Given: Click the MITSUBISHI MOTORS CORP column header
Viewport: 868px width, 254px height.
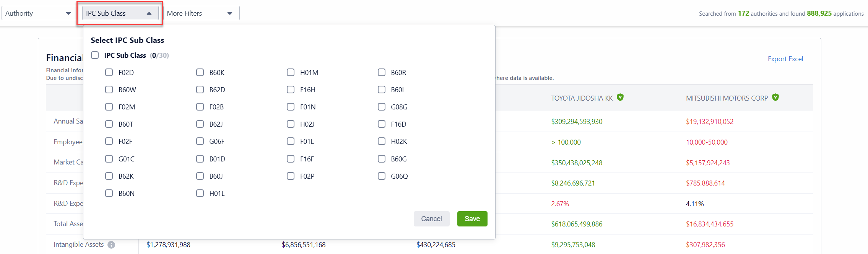Looking at the screenshot, I should 727,98.
